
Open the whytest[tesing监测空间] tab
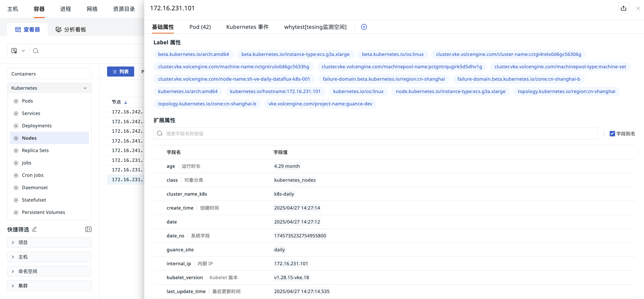point(315,27)
